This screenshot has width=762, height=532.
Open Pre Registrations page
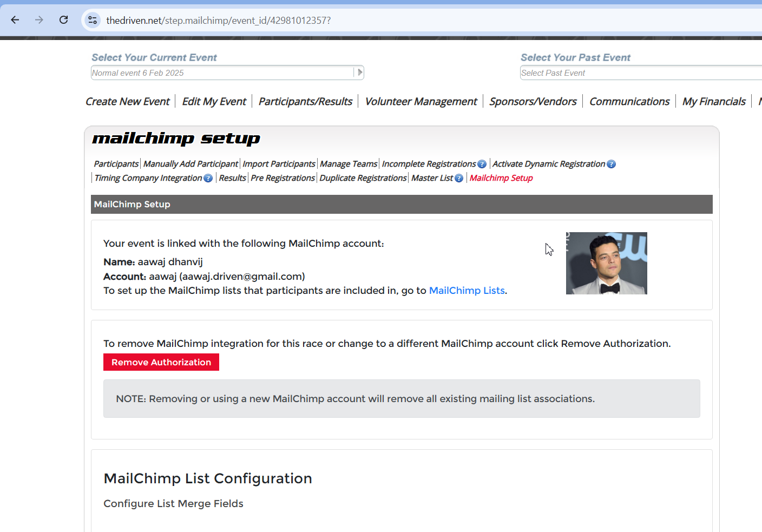(x=283, y=178)
